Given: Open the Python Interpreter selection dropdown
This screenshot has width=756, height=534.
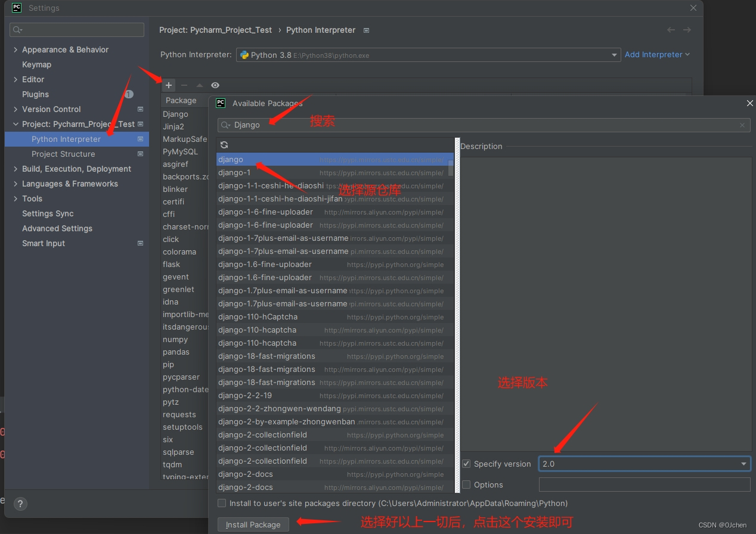Looking at the screenshot, I should click(x=614, y=55).
